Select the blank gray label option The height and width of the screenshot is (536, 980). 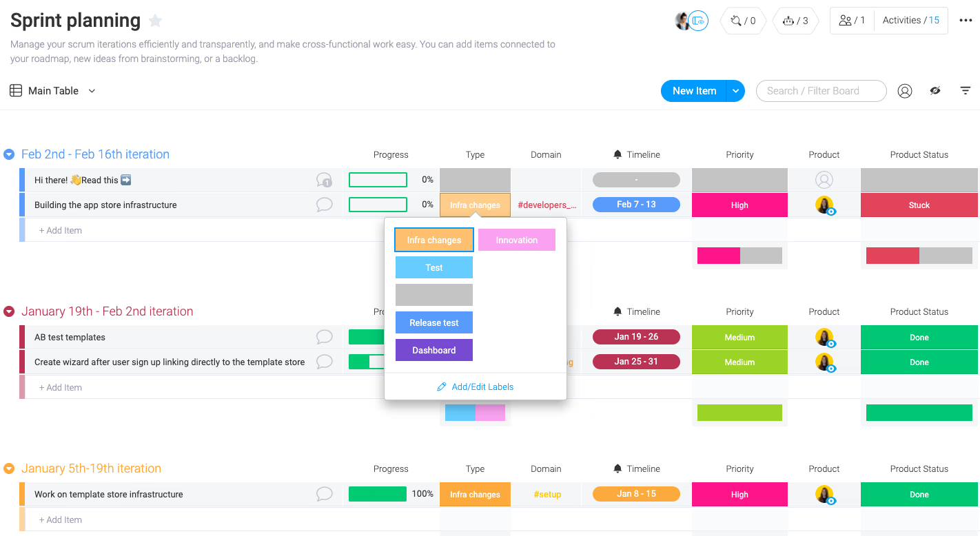tap(434, 295)
